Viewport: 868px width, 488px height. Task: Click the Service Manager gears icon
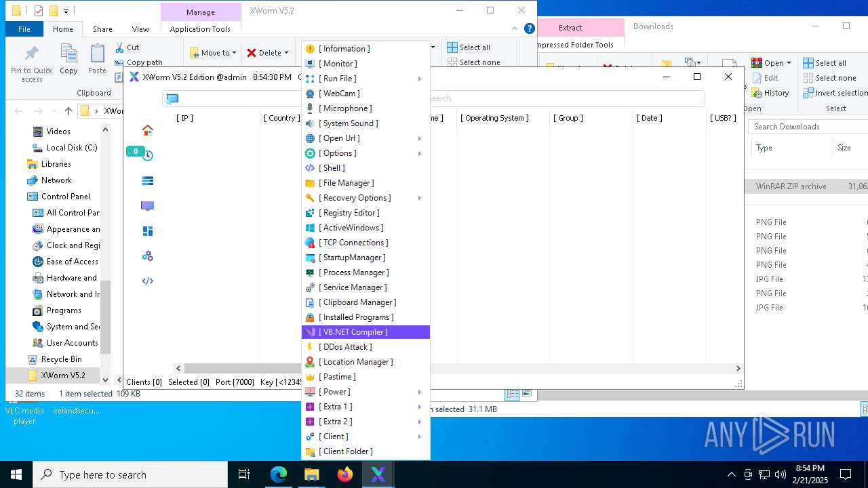[310, 287]
